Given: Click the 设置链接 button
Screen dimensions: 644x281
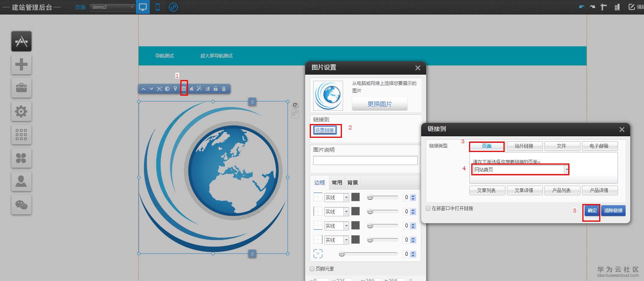Looking at the screenshot, I should pos(325,130).
